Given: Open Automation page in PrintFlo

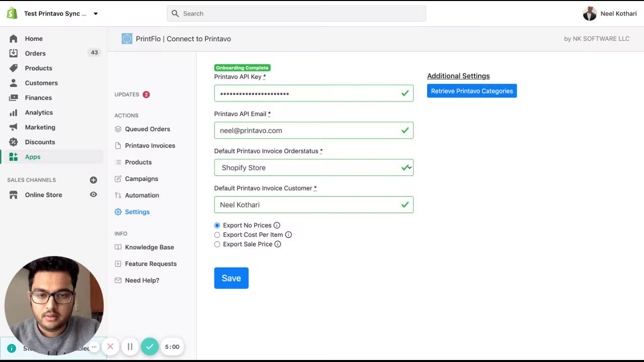Looking at the screenshot, I should coord(142,196).
